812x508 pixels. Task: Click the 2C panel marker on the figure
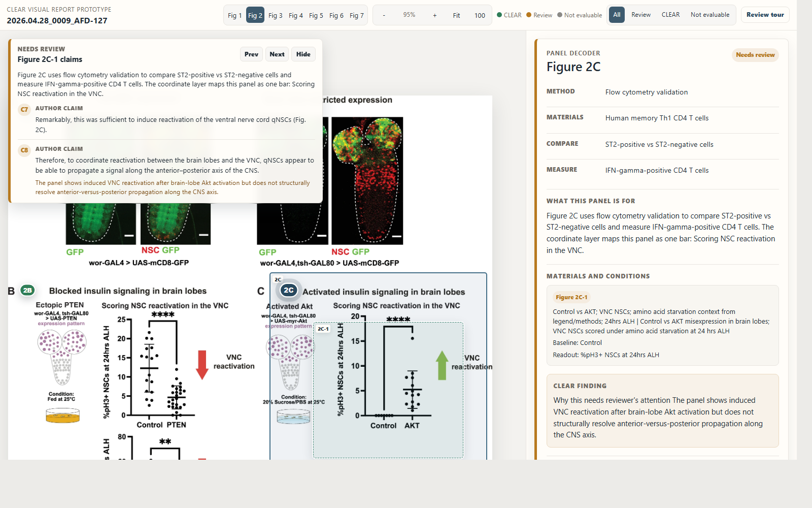point(289,290)
